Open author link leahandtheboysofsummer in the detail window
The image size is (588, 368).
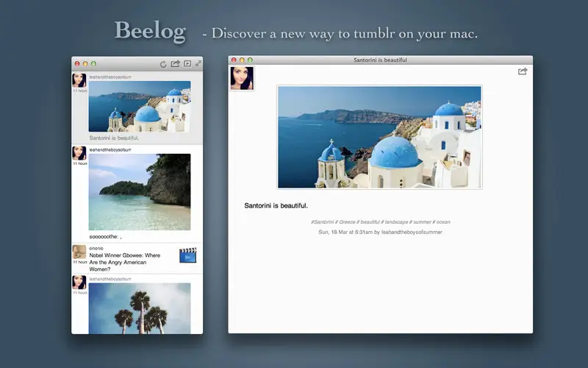(412, 232)
